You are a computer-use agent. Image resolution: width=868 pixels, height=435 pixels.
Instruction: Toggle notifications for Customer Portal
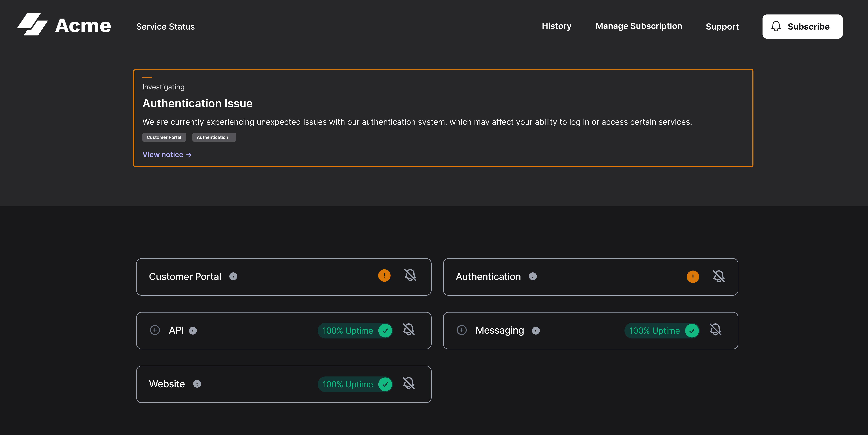[410, 276]
